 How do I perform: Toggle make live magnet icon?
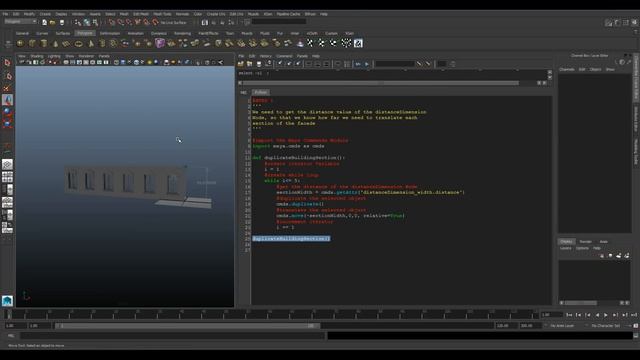pyautogui.click(x=155, y=22)
